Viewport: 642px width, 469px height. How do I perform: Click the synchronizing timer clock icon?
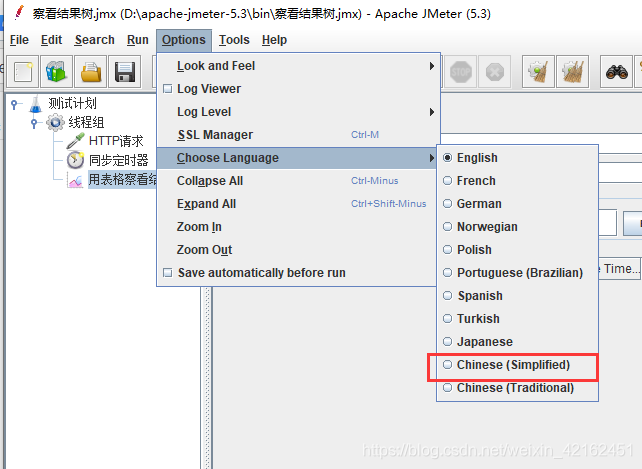point(75,160)
